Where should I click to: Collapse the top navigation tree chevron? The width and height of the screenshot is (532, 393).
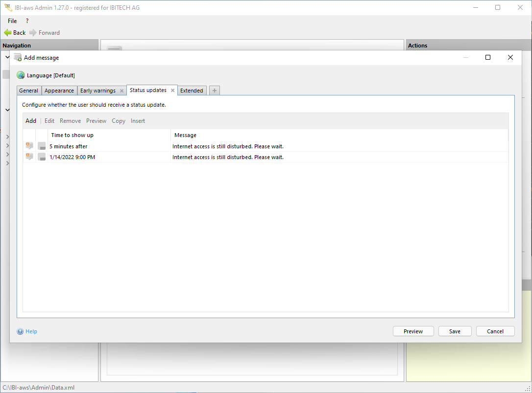click(x=7, y=57)
